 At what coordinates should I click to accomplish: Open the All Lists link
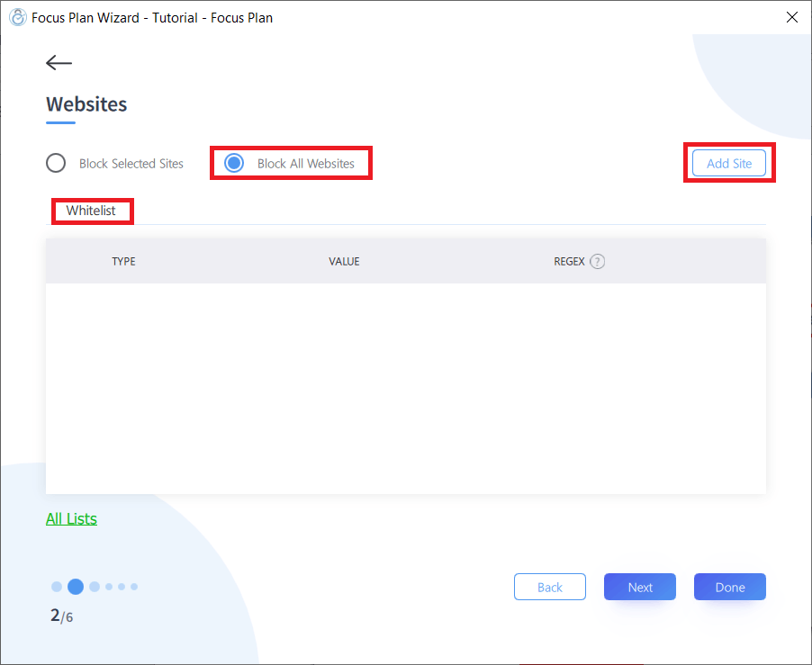click(x=71, y=518)
